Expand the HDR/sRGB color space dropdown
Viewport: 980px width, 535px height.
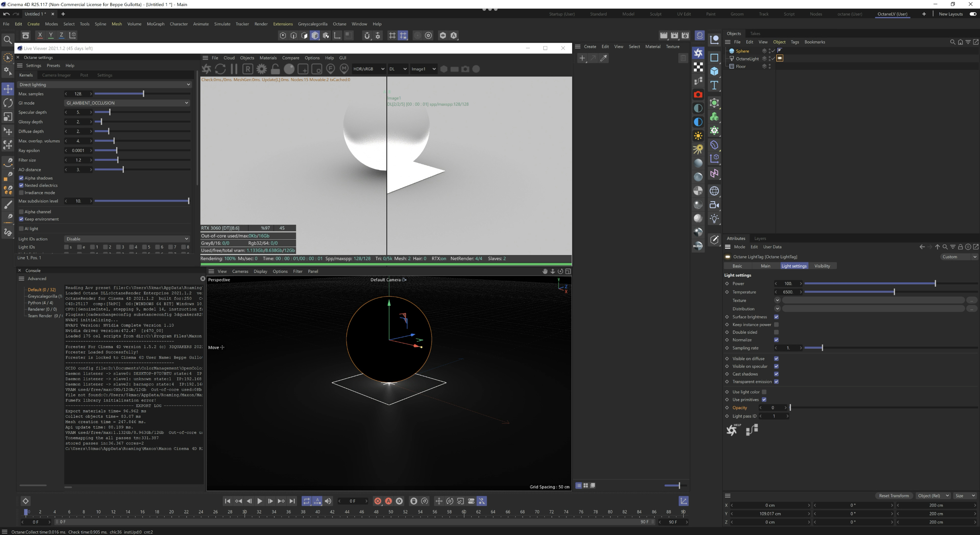coord(368,69)
